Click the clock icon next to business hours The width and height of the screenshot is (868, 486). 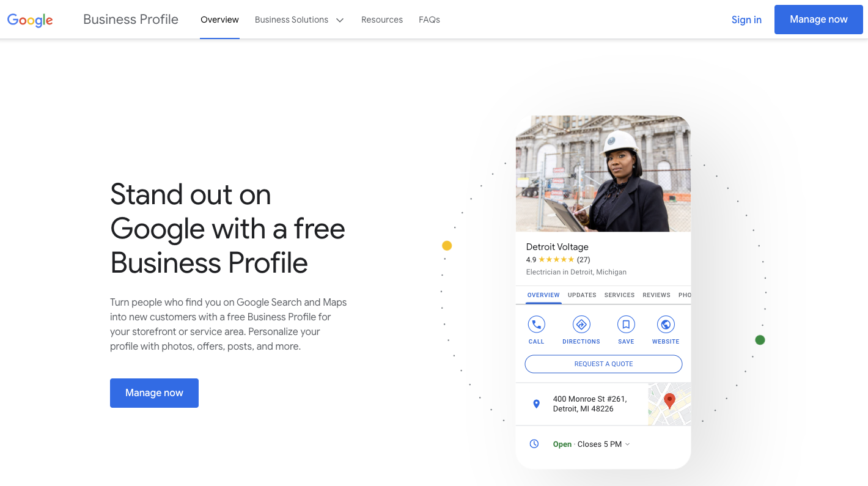(534, 444)
